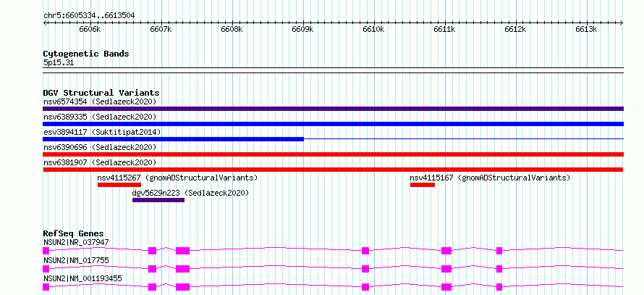644x295 pixels.
Task: Click the chr5:6605334..6613504 region label
Action: pos(89,16)
